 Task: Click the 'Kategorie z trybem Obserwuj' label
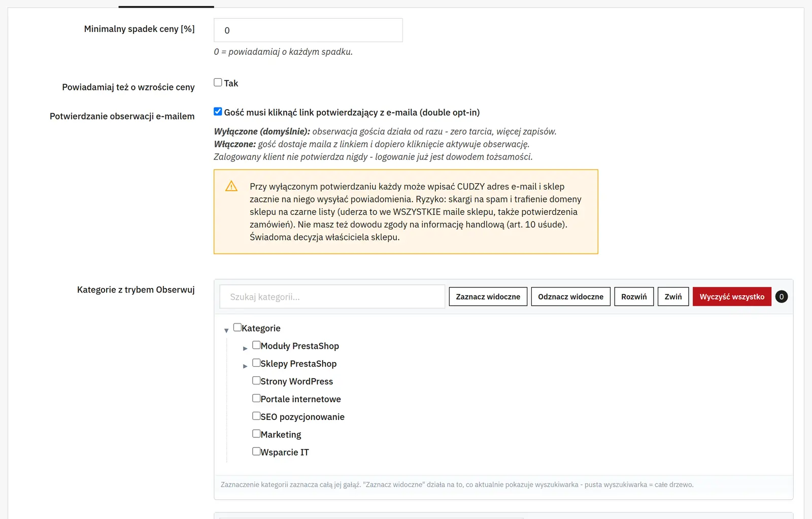tap(136, 289)
